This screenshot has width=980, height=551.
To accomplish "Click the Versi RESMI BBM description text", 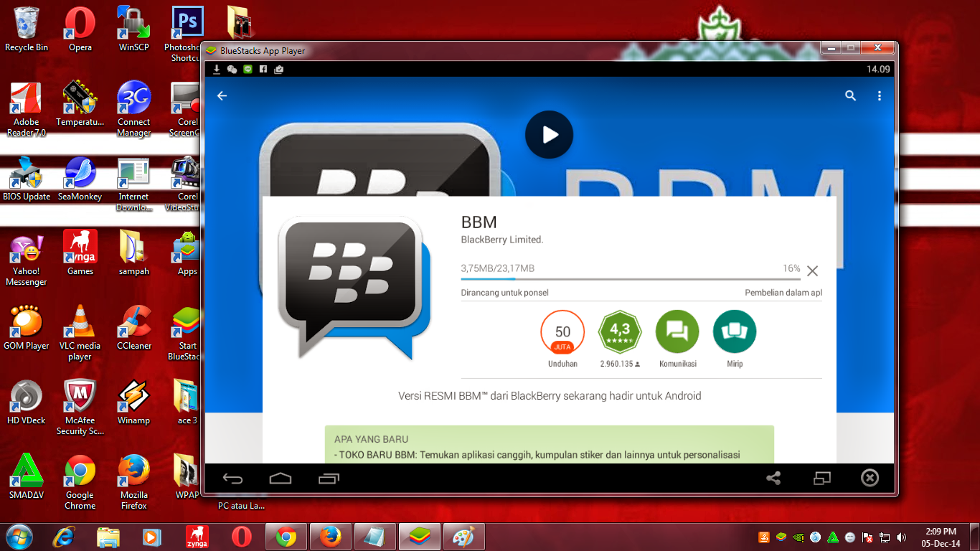I will pyautogui.click(x=550, y=395).
